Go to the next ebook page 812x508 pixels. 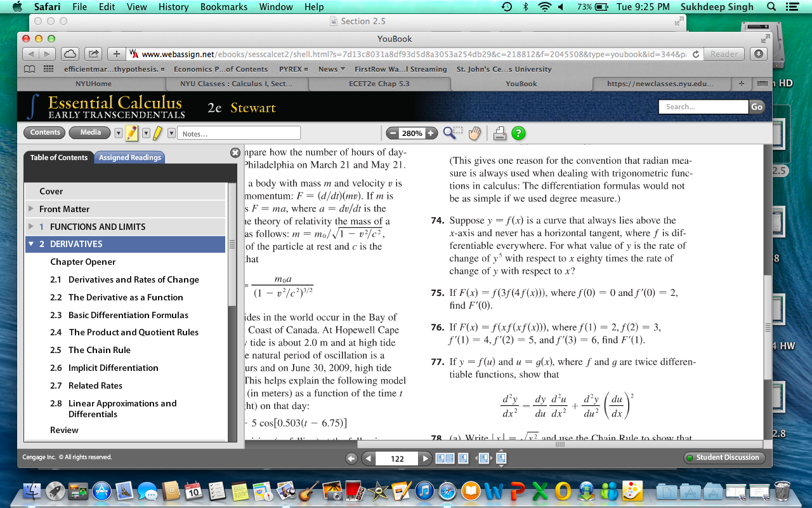pos(426,458)
